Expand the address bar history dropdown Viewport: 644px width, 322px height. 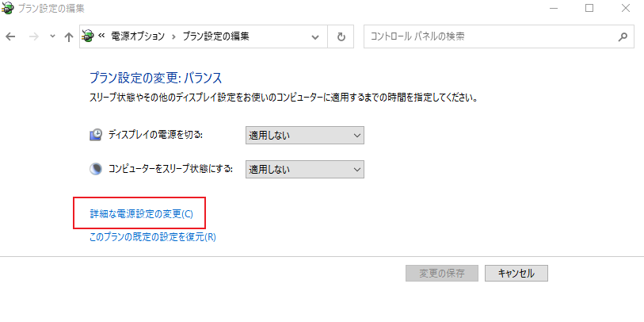315,36
